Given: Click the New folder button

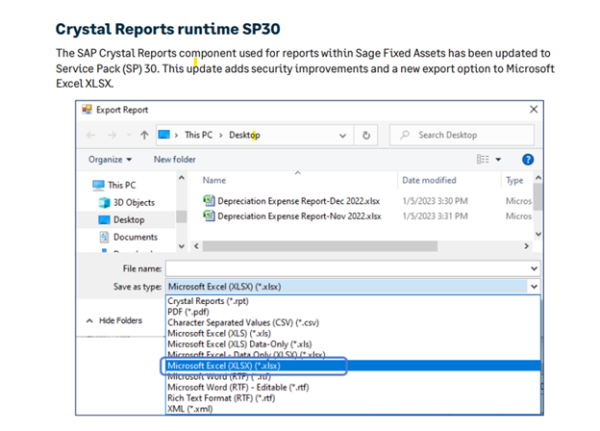Looking at the screenshot, I should pos(174,159).
